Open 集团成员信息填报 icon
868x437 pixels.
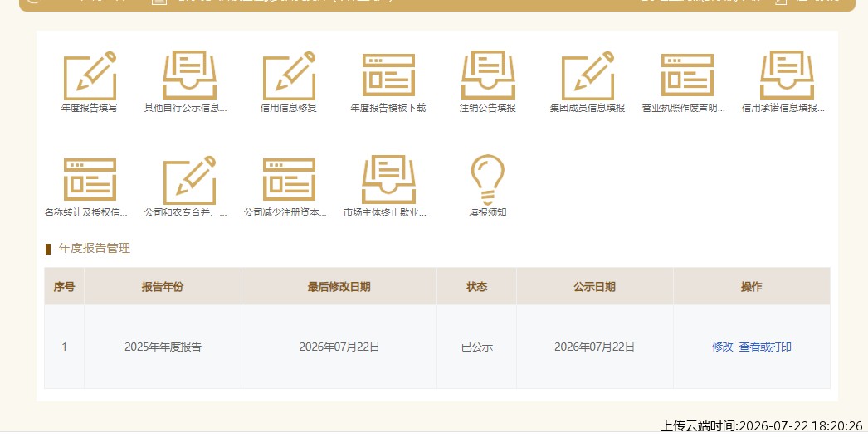coord(588,75)
